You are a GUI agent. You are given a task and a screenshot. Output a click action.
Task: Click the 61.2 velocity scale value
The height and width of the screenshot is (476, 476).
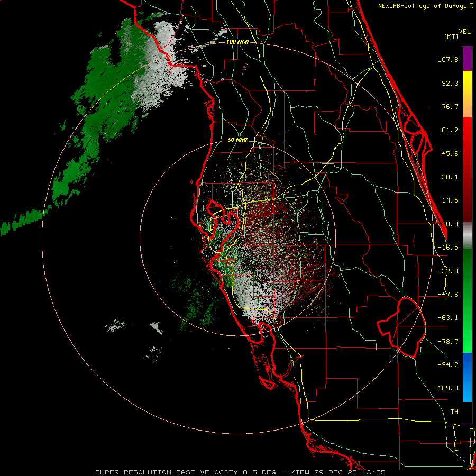(450, 130)
